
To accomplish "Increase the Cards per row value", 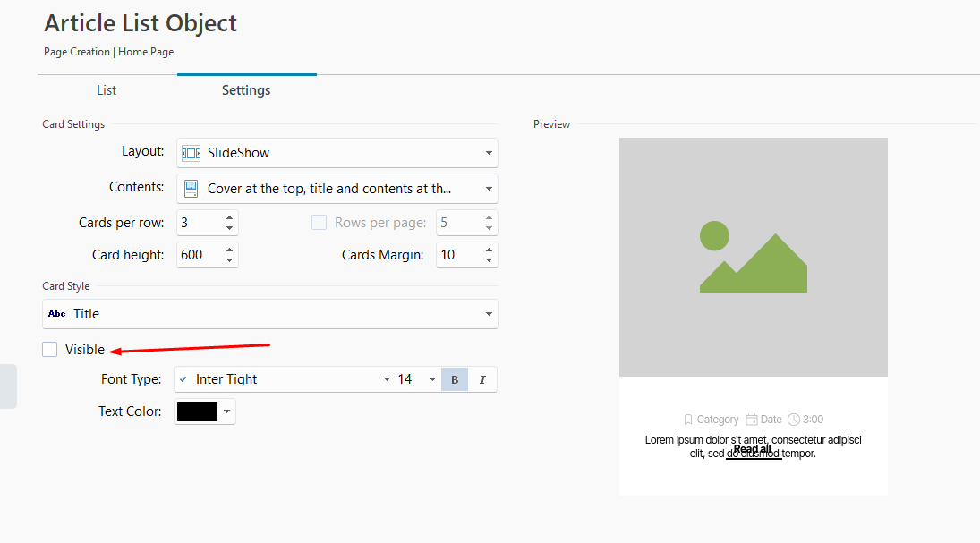I will click(230, 217).
